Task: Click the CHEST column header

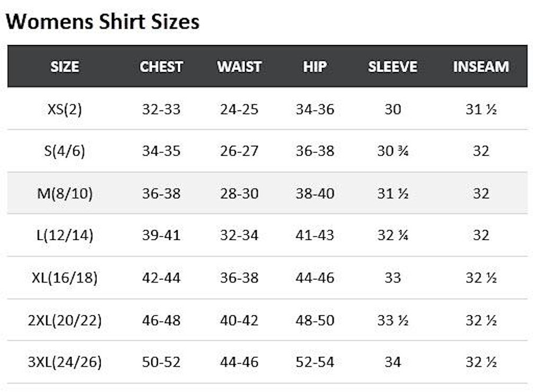Action: point(161,67)
